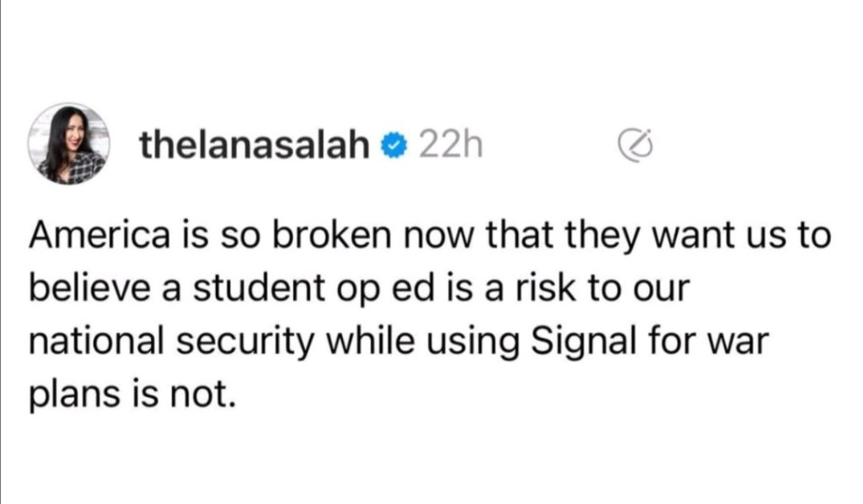Click the 22h timestamp
Screen dimensions: 863x504
449,147
